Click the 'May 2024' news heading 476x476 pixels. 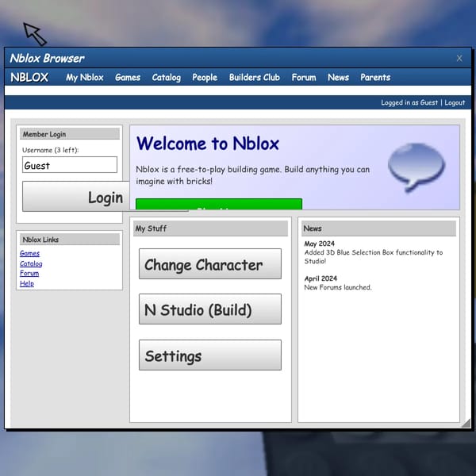pos(320,244)
